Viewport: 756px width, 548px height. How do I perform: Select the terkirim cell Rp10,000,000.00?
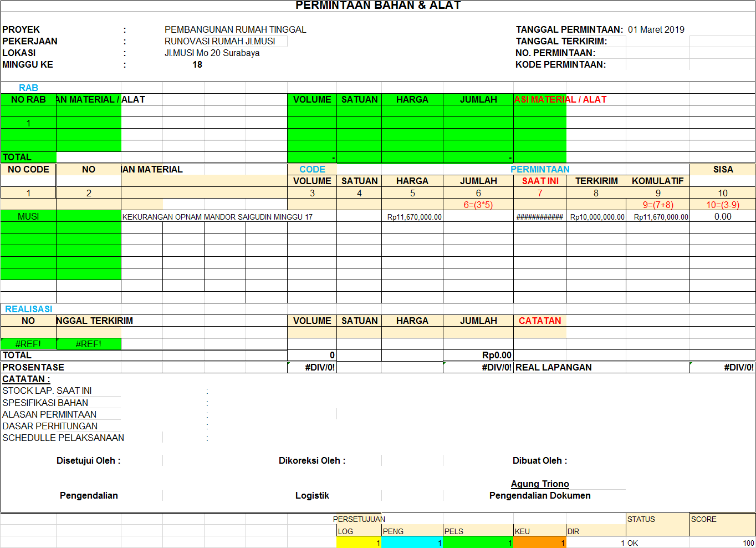597,217
